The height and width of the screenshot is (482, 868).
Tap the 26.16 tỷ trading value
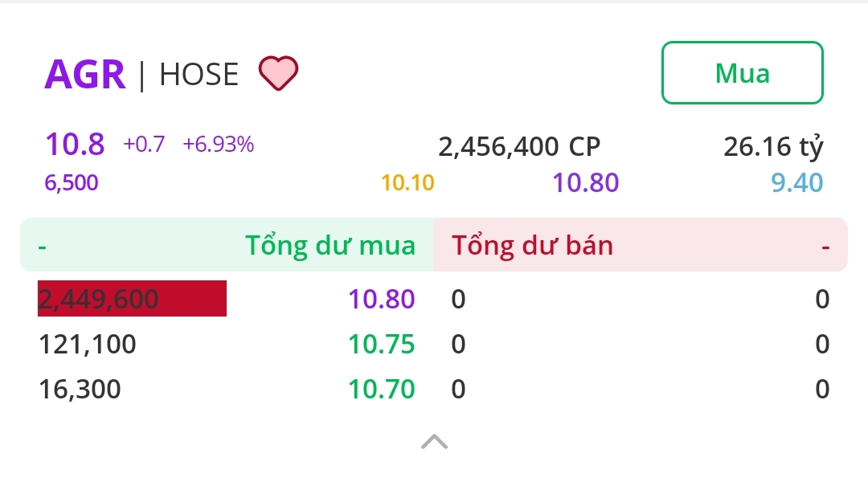click(773, 147)
